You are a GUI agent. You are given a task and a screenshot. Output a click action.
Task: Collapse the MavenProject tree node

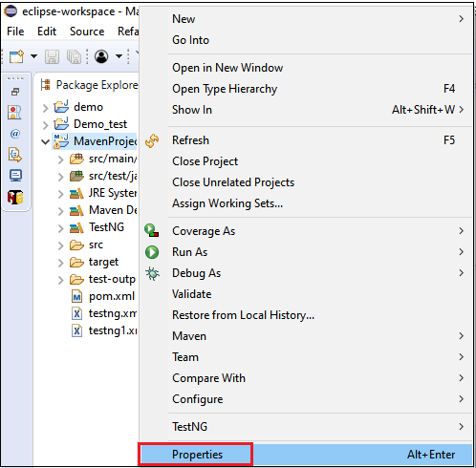46,141
